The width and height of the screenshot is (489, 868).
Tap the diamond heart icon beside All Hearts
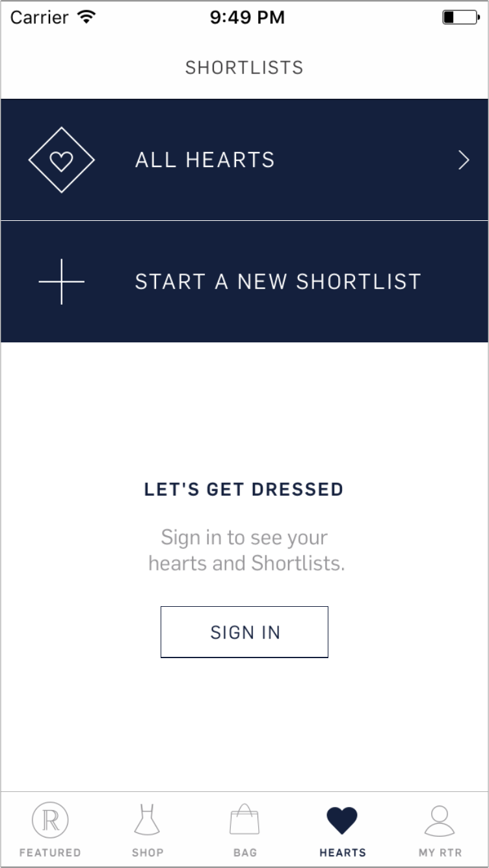pos(62,160)
